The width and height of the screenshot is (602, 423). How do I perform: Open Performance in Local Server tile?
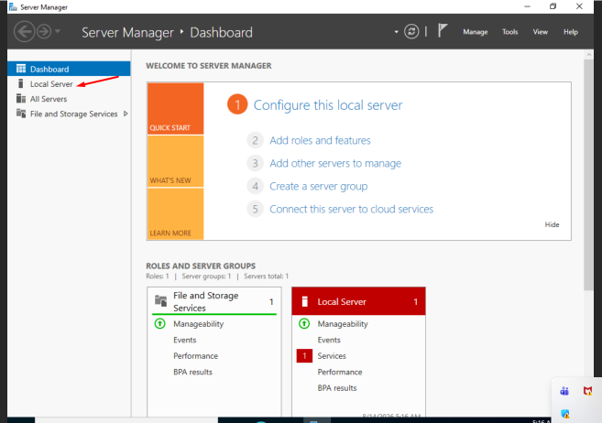coord(340,372)
